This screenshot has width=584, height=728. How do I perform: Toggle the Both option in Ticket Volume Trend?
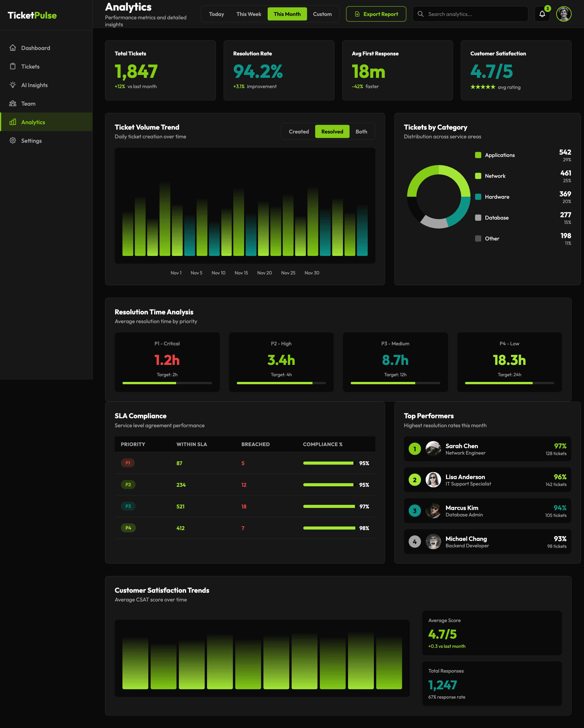[x=361, y=131]
